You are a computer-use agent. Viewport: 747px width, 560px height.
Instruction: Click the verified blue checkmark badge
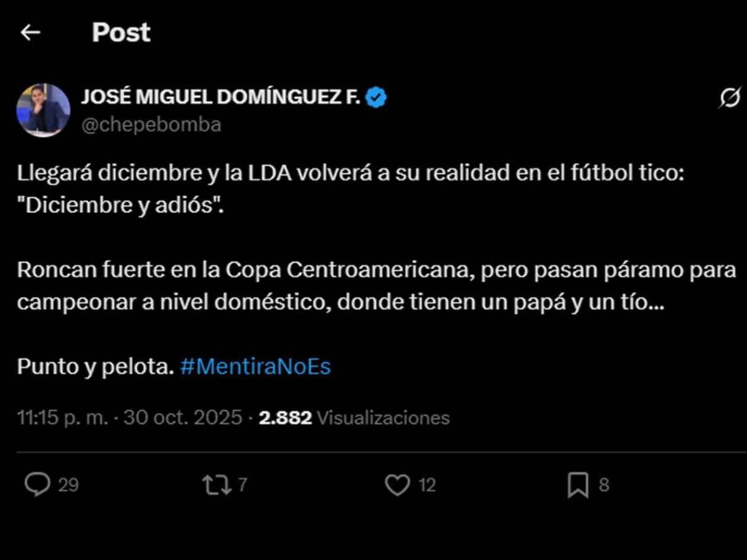coord(376,96)
